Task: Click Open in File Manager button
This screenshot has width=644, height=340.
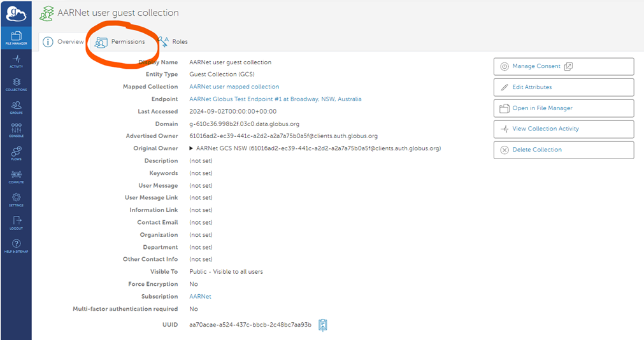Action: point(564,108)
